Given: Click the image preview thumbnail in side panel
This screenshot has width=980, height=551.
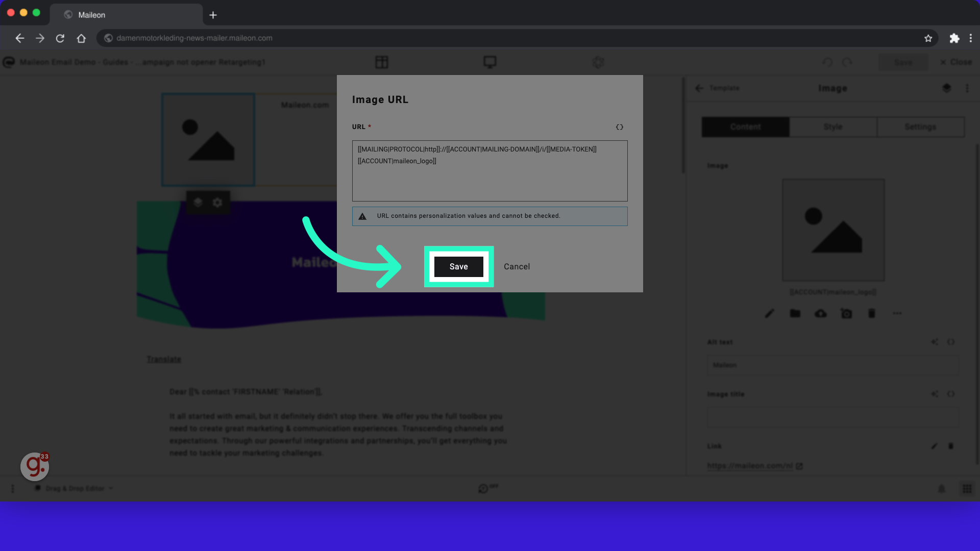Looking at the screenshot, I should tap(833, 230).
